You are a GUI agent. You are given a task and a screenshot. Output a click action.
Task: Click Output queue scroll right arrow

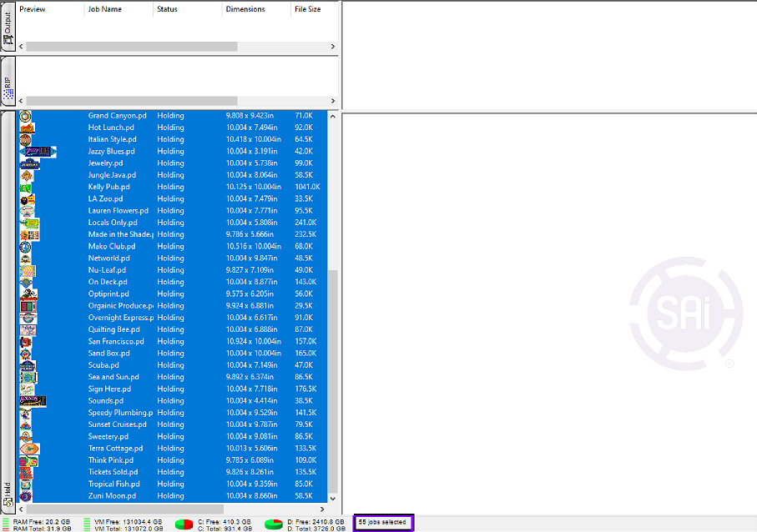[333, 47]
